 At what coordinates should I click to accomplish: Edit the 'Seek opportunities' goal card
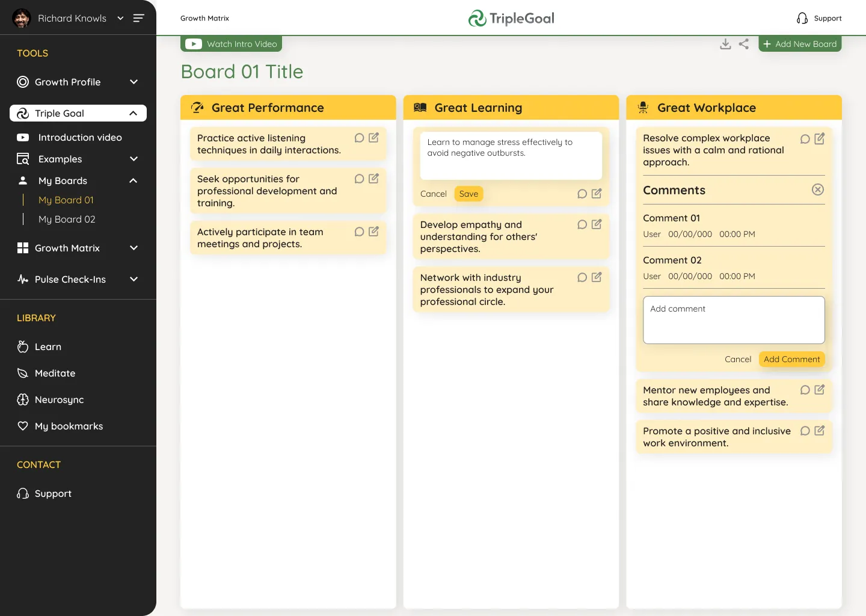[373, 179]
